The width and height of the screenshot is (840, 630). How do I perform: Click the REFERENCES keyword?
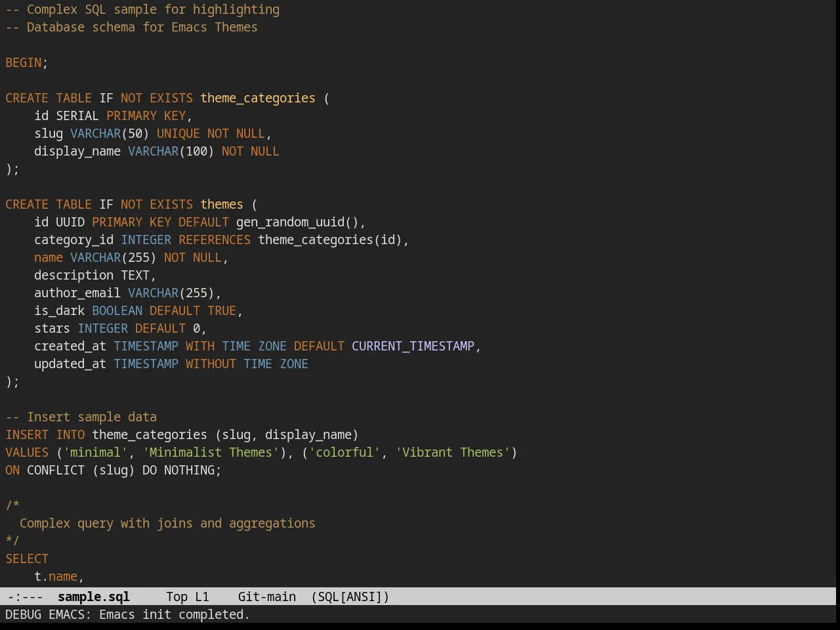click(215, 240)
